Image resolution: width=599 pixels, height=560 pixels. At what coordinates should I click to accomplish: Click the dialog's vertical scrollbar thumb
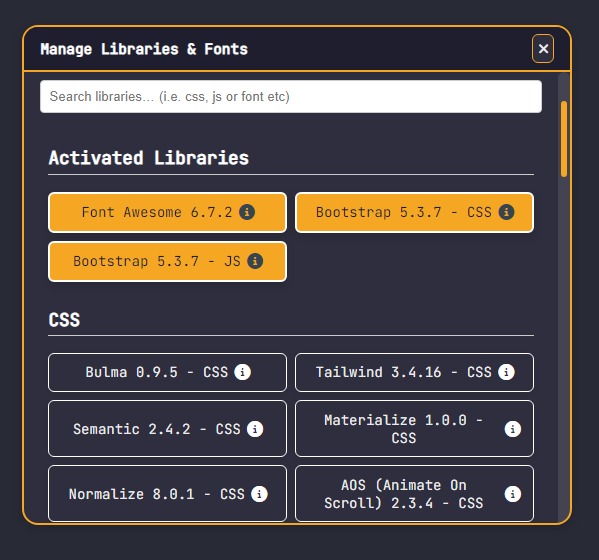564,139
